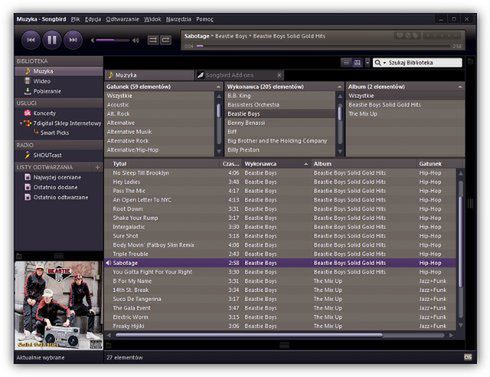Screen dimensions: 490x377
Task: Select Muzyka music note library icon
Action: [28, 71]
